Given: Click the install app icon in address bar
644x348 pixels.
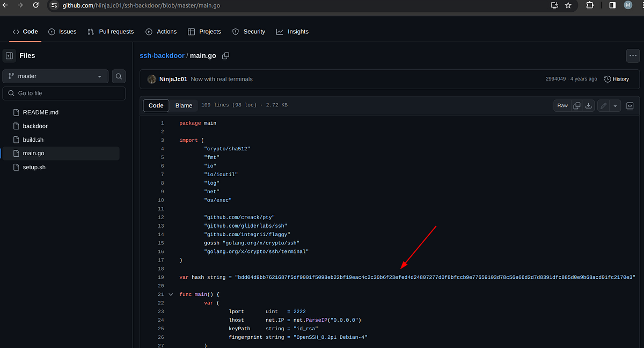Looking at the screenshot, I should point(554,5).
